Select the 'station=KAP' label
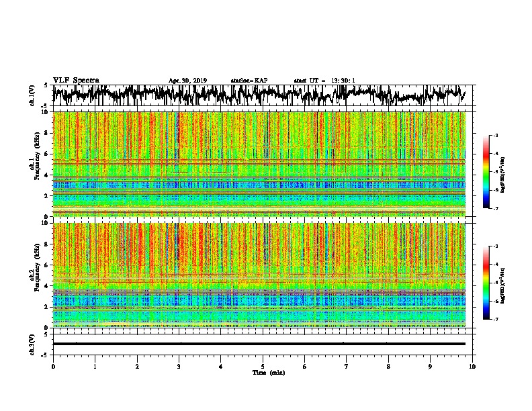 click(249, 81)
